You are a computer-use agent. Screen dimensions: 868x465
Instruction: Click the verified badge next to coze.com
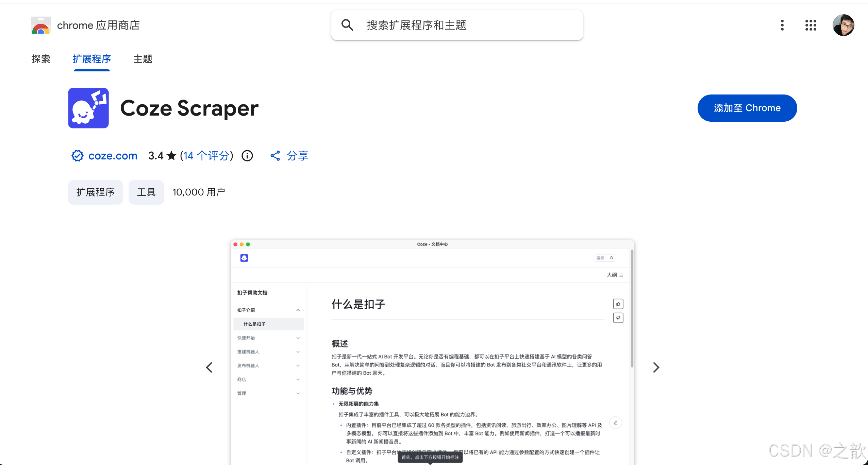coord(77,156)
